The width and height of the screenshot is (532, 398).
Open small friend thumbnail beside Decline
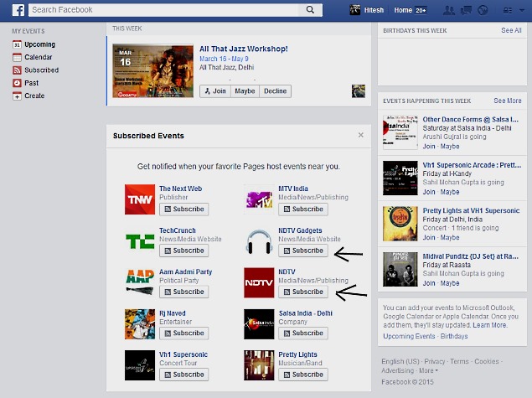click(x=359, y=91)
